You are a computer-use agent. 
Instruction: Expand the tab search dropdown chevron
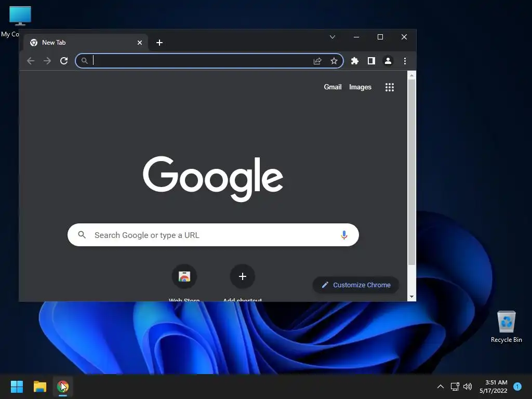(x=332, y=37)
